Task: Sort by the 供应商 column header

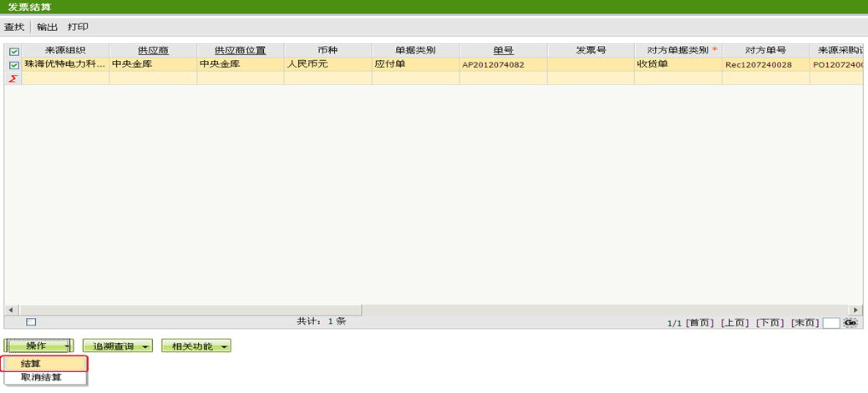Action: pos(153,50)
